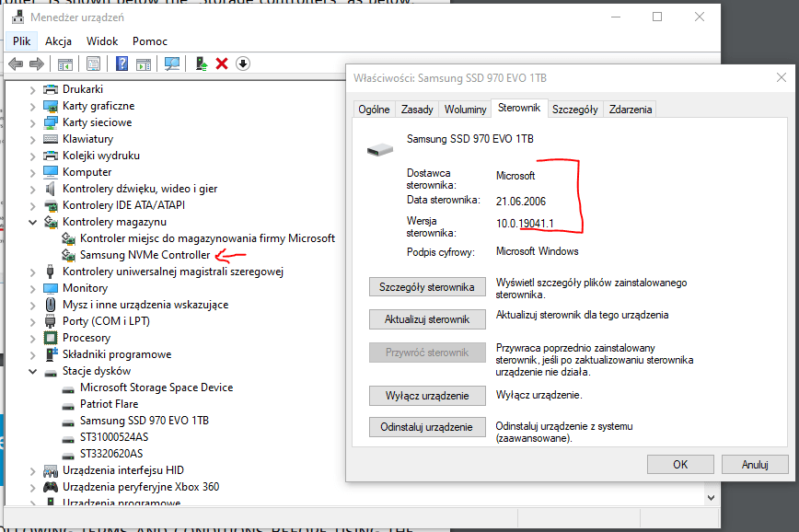Click the update driver toolbar icon
The height and width of the screenshot is (532, 799).
tap(202, 64)
